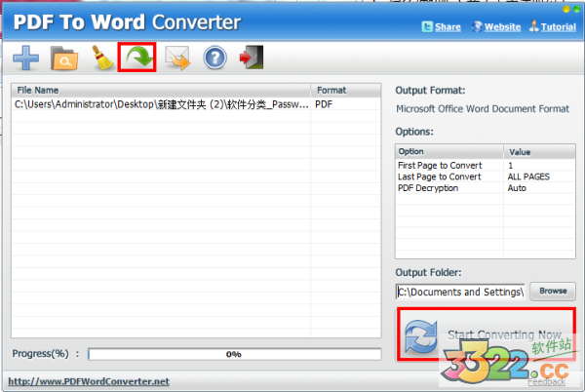Click the Format column header
This screenshot has height=392, width=585.
[x=346, y=91]
